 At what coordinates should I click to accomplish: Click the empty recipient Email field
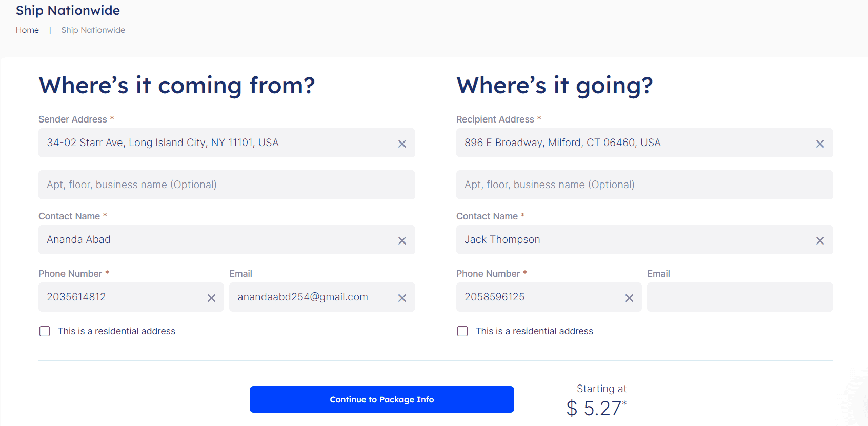pyautogui.click(x=739, y=297)
